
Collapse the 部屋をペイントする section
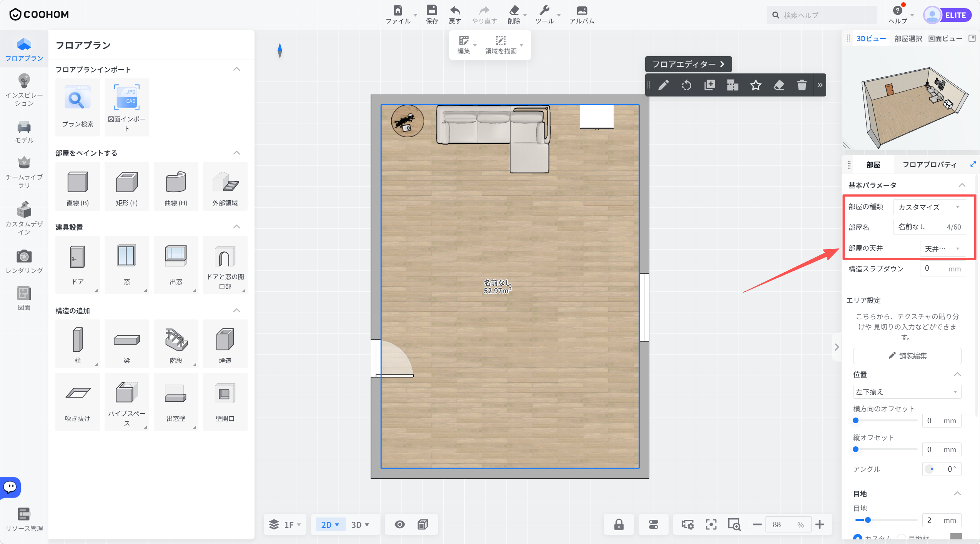point(237,153)
